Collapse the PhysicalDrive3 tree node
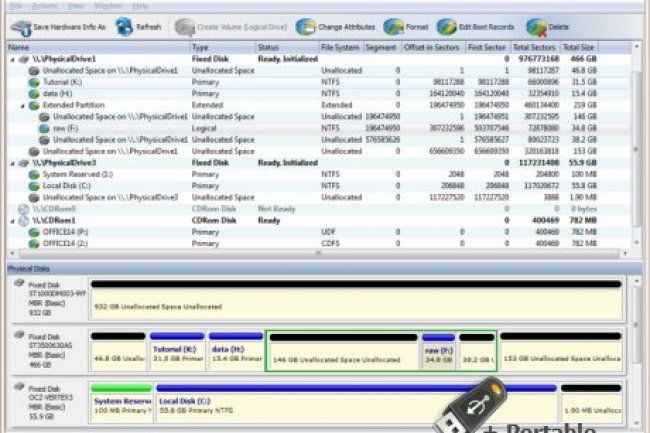650x433 pixels. [11, 162]
